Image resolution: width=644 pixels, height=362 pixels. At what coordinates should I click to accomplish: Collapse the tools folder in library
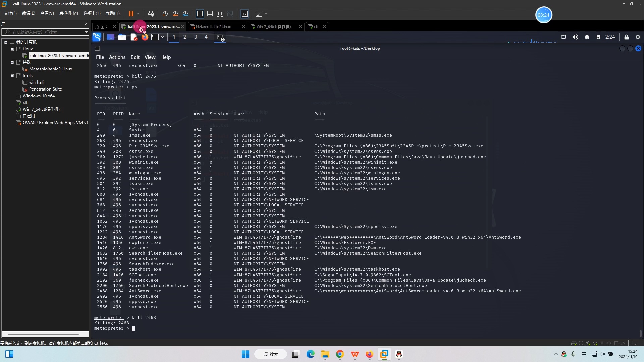click(x=12, y=76)
